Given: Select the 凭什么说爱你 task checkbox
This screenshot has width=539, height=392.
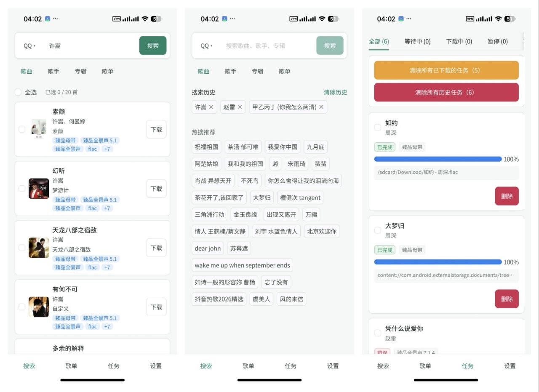Looking at the screenshot, I should click(x=378, y=333).
